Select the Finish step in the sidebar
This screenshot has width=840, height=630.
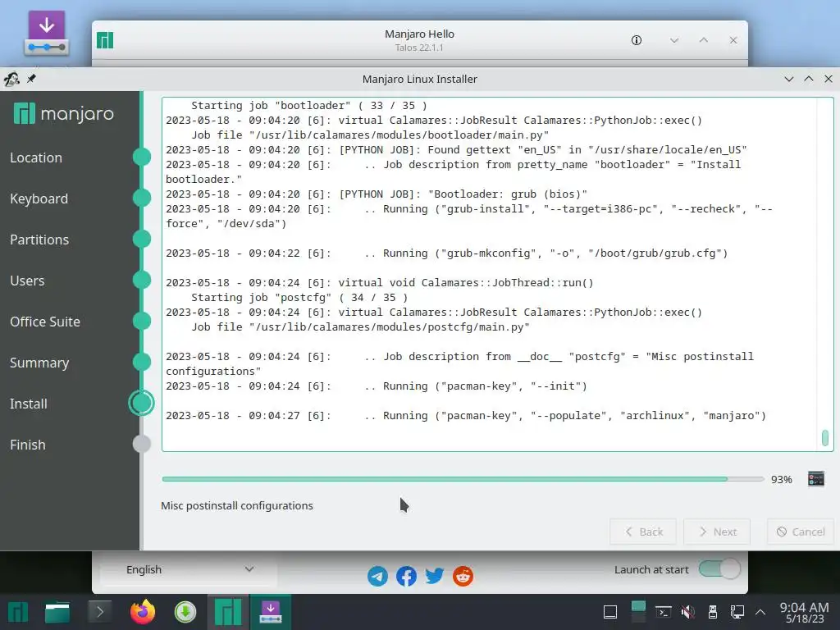27,445
